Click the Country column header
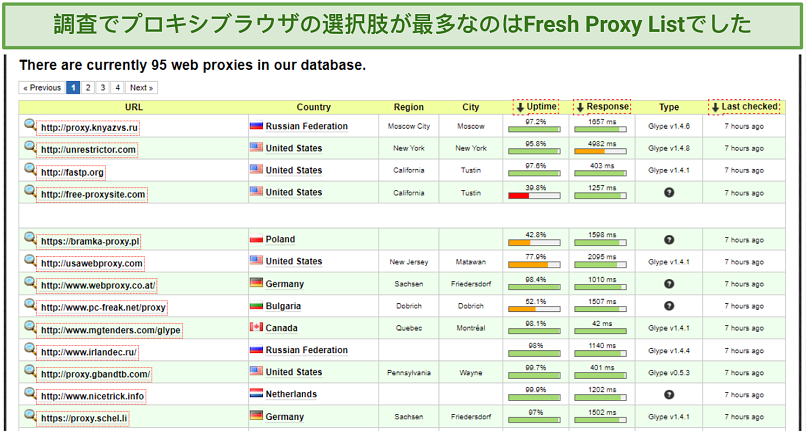The width and height of the screenshot is (806, 434). click(314, 107)
